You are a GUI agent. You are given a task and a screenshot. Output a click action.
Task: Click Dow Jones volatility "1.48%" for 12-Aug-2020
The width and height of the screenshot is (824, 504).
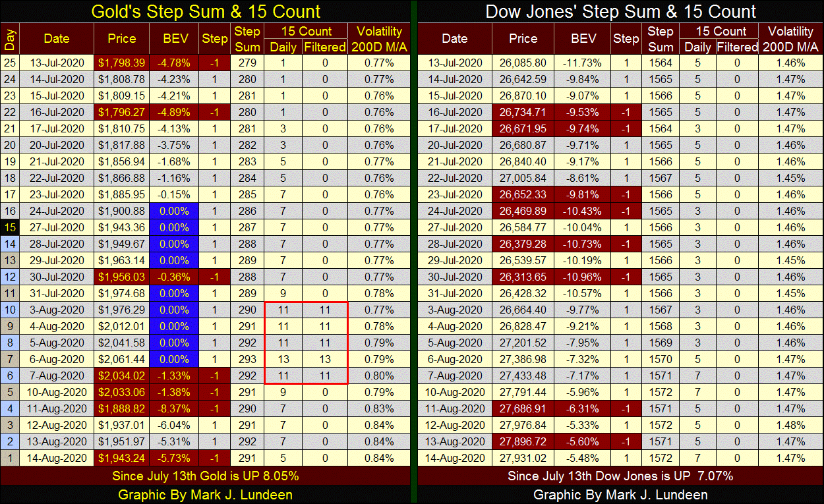790,425
